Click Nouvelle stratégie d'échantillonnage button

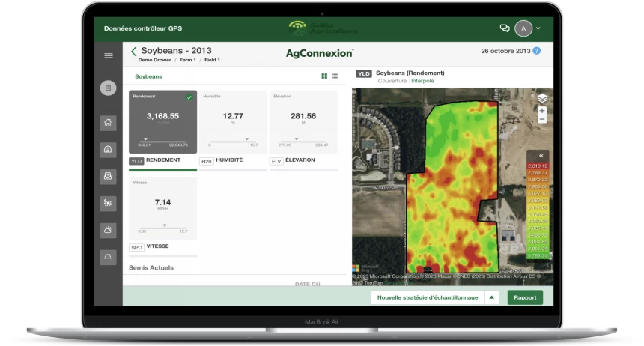(428, 297)
